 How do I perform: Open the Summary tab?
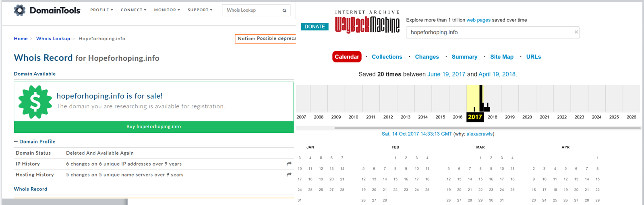(464, 57)
